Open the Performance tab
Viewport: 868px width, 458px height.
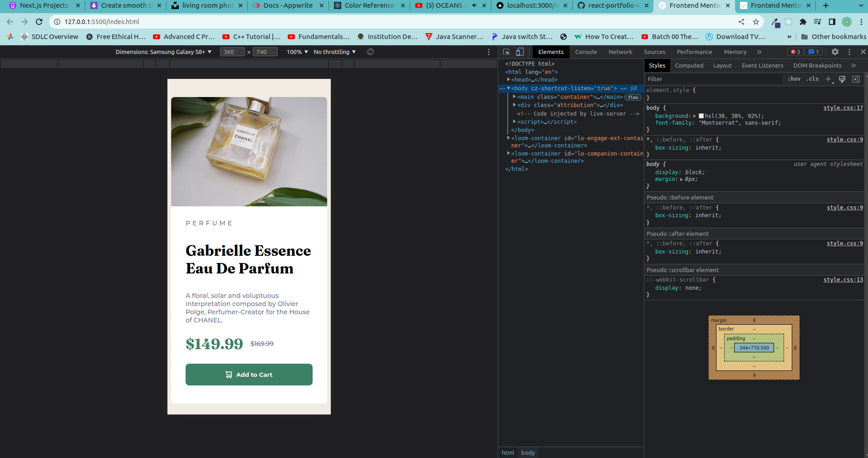pos(694,52)
